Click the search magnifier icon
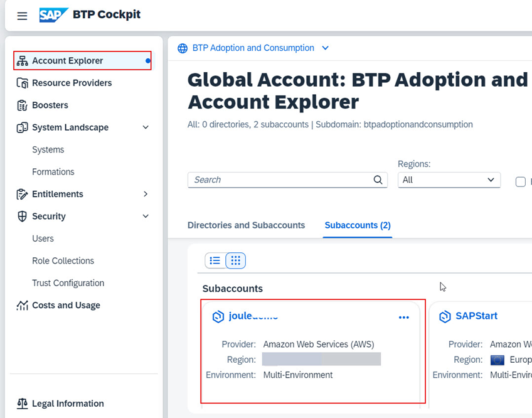Viewport: 532px width, 418px height. 378,180
